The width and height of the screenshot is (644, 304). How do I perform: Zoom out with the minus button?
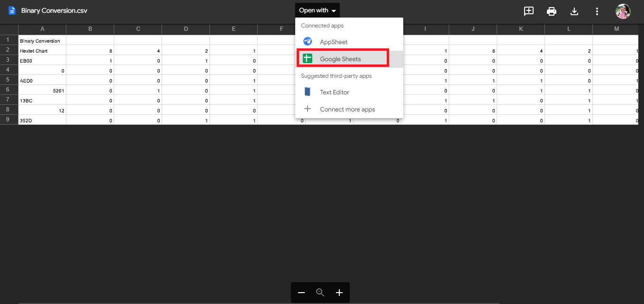[301, 293]
